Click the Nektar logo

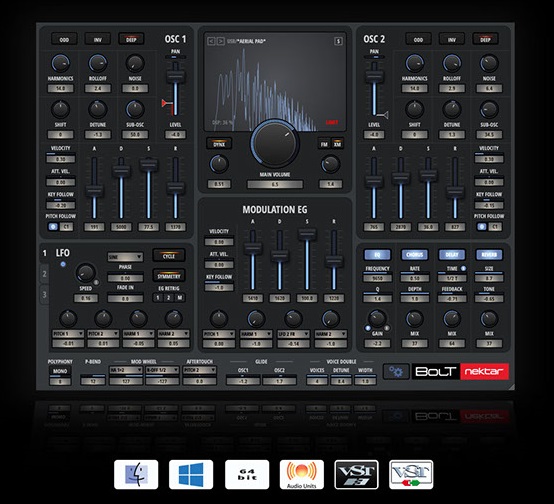point(484,371)
